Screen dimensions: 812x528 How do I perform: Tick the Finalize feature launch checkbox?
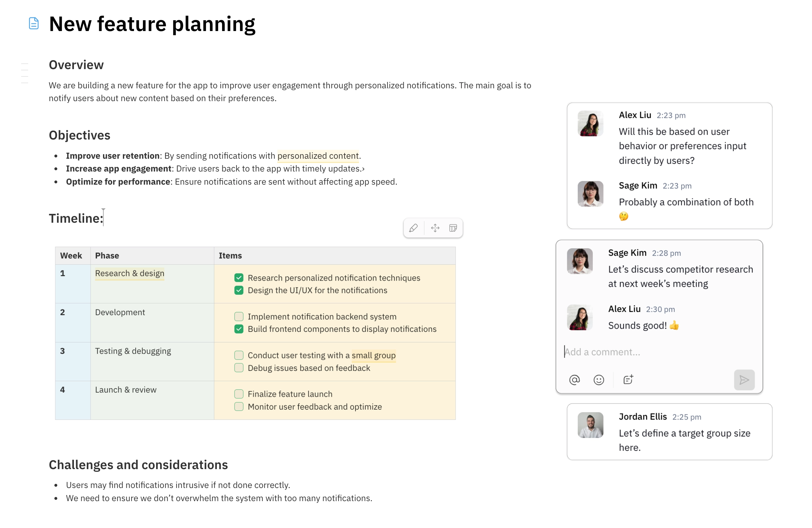click(239, 394)
